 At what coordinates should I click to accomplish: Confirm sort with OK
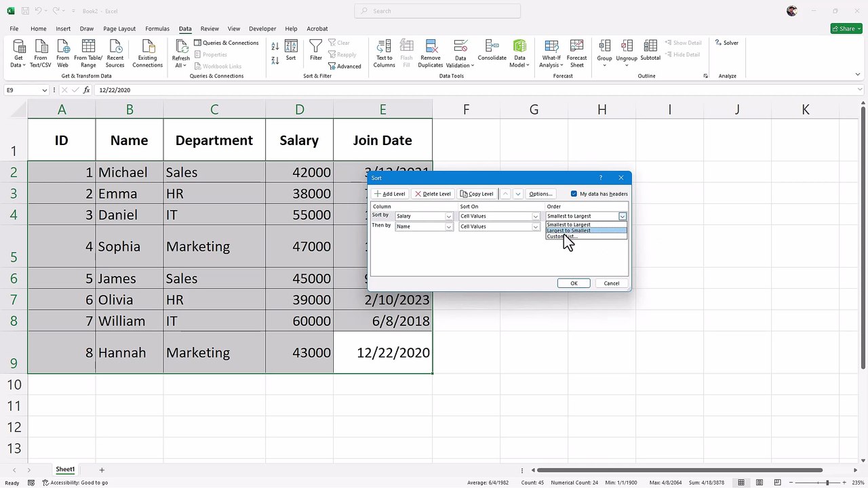574,283
